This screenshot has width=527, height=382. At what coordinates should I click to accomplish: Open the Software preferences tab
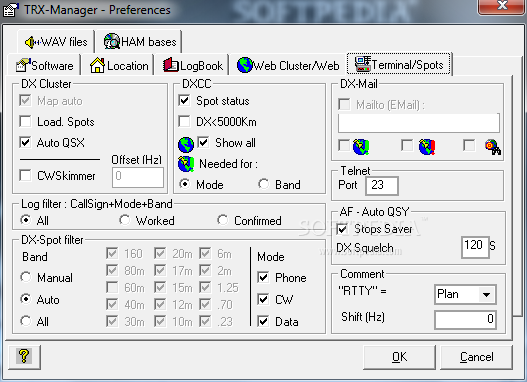pos(44,65)
